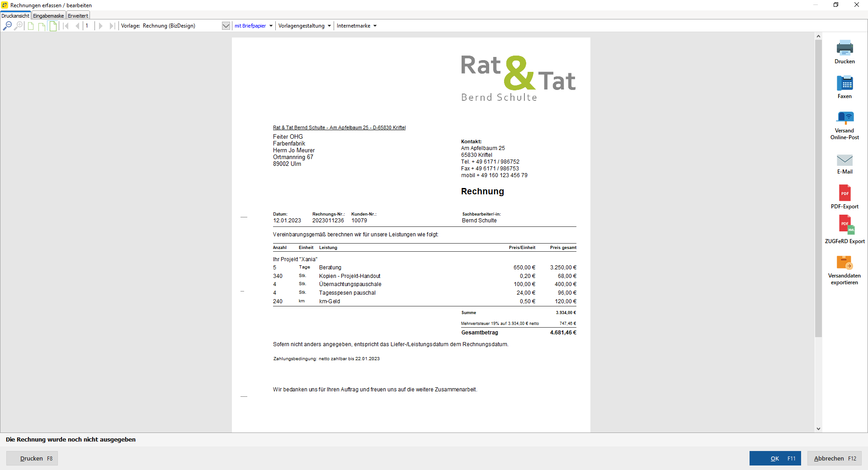The height and width of the screenshot is (470, 868).
Task: Click the Faxen icon
Action: coord(844,87)
